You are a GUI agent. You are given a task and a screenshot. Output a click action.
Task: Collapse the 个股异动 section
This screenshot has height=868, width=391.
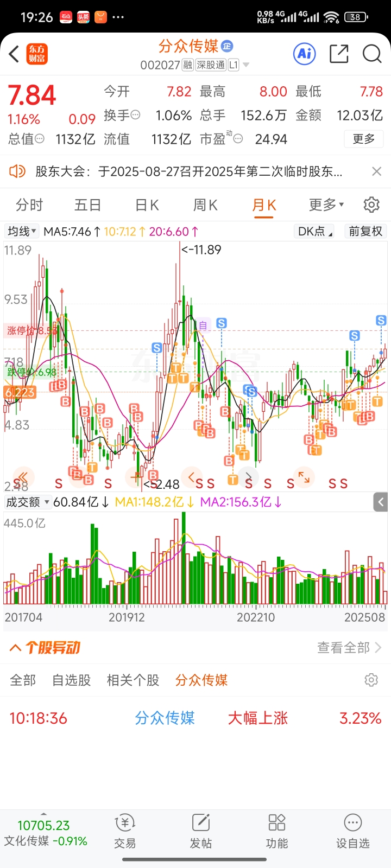point(16,648)
